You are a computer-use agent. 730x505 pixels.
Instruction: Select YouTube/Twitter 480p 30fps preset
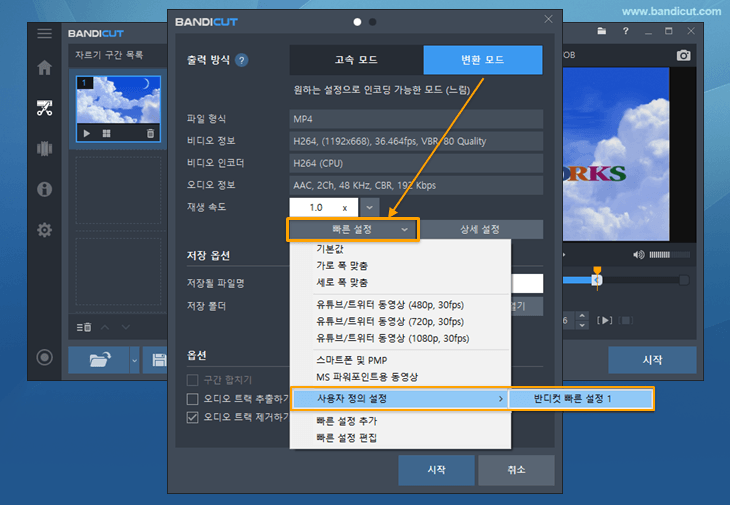(x=400, y=305)
